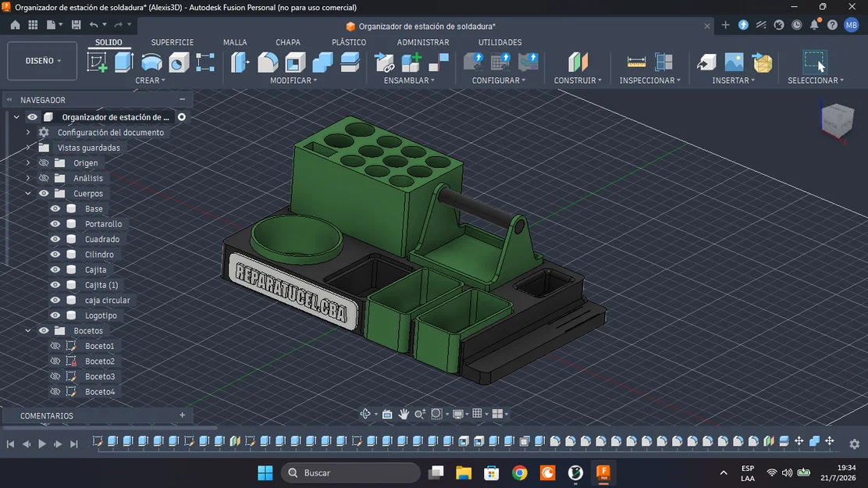This screenshot has height=488, width=868.
Task: Select the Shell tool
Action: [x=295, y=62]
